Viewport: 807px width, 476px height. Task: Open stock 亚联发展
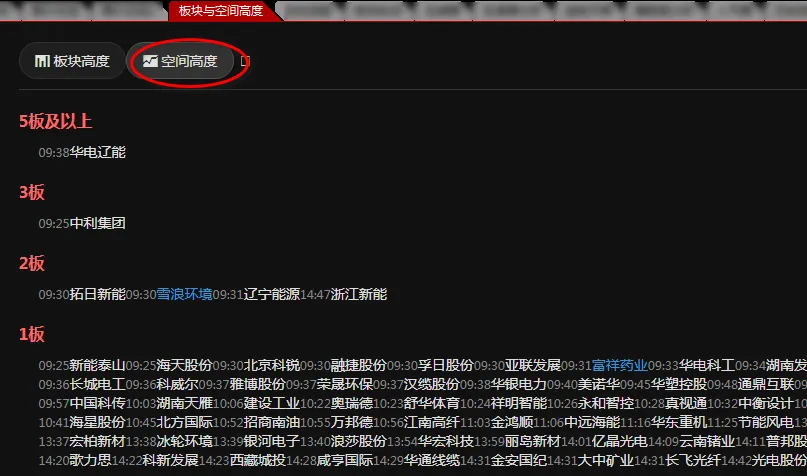(533, 365)
